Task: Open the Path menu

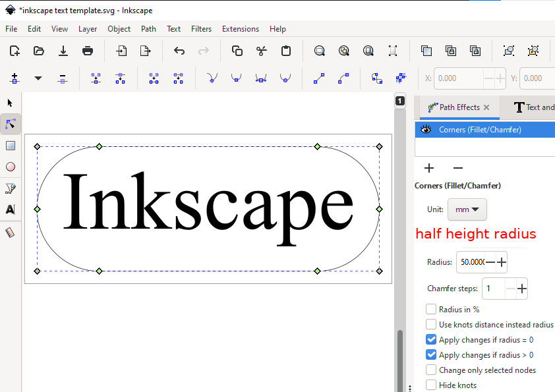Action: 148,29
